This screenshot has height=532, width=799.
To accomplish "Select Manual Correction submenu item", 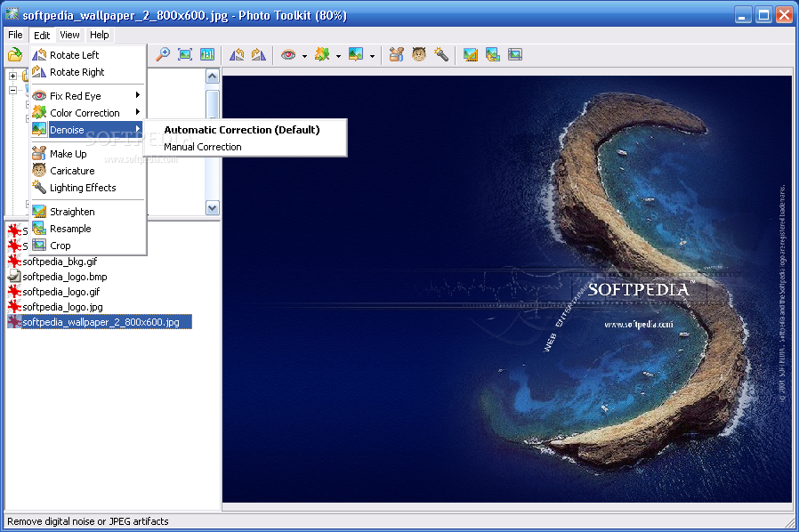I will [x=245, y=147].
